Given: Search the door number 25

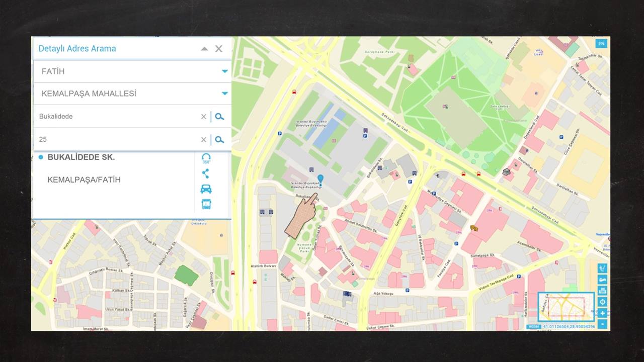Looking at the screenshot, I should tap(219, 140).
